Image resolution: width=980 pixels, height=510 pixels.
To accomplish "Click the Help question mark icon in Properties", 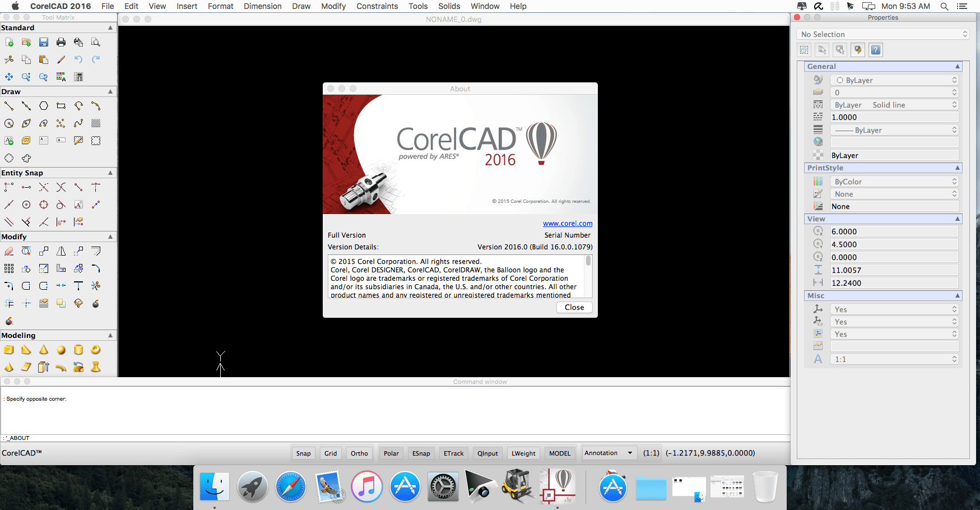I will tap(876, 50).
